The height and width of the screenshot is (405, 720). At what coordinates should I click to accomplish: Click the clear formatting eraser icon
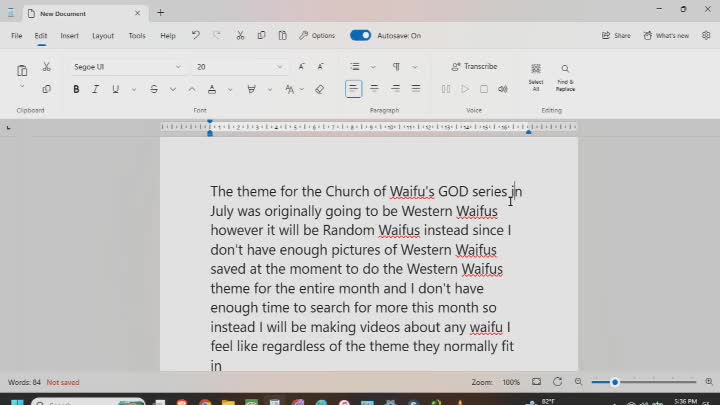(320, 89)
